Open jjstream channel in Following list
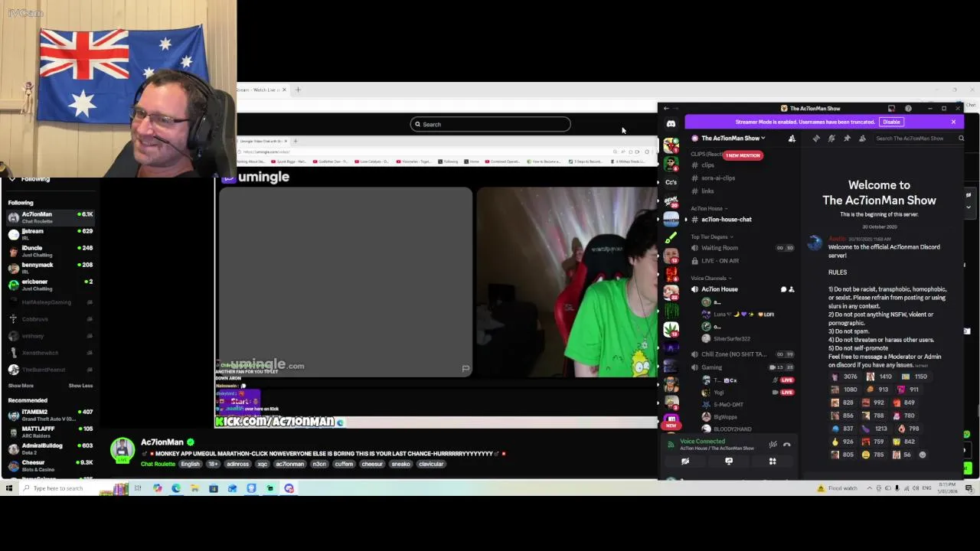This screenshot has height=551, width=980. pyautogui.click(x=50, y=233)
